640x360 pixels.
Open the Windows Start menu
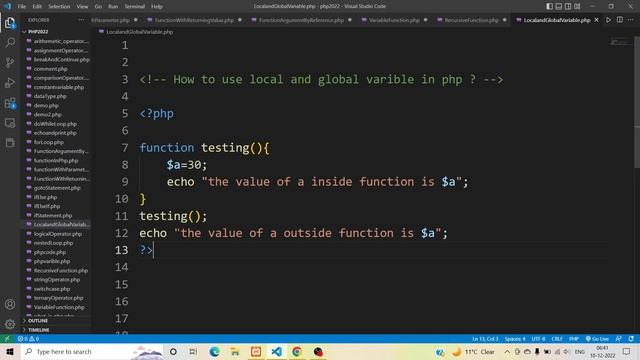10,351
